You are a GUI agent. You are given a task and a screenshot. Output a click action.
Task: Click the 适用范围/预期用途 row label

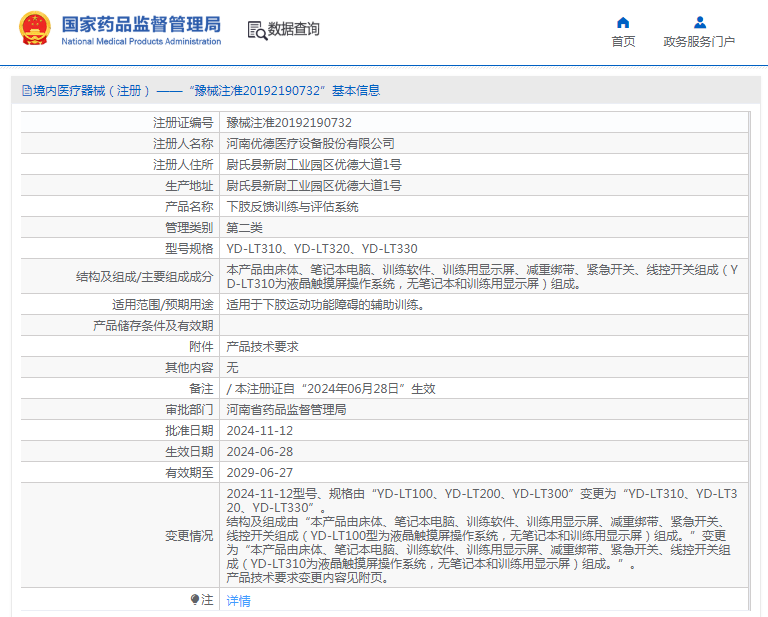[163, 305]
